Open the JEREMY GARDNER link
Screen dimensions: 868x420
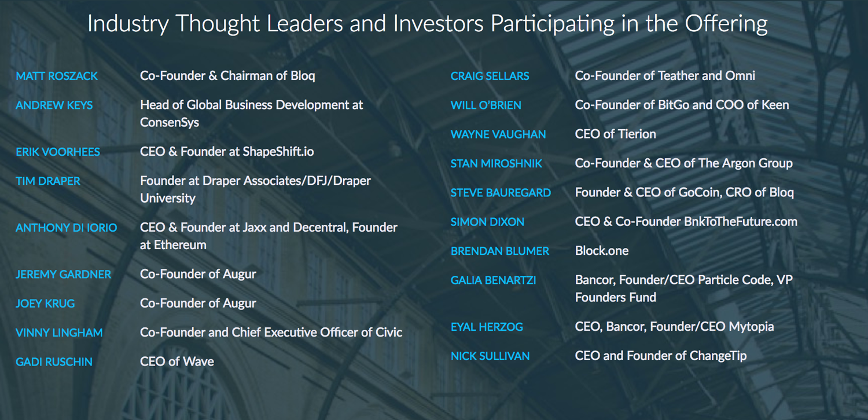63,275
